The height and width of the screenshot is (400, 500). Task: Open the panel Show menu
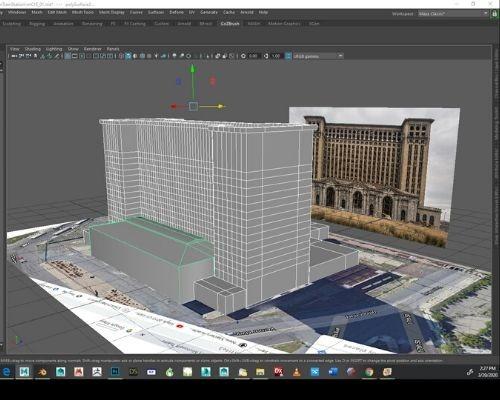click(73, 49)
